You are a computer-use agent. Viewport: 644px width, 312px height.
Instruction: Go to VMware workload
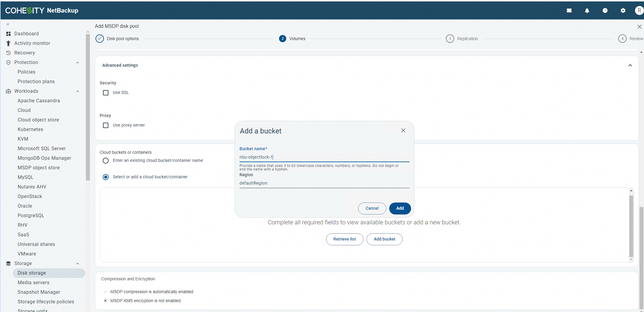click(27, 254)
